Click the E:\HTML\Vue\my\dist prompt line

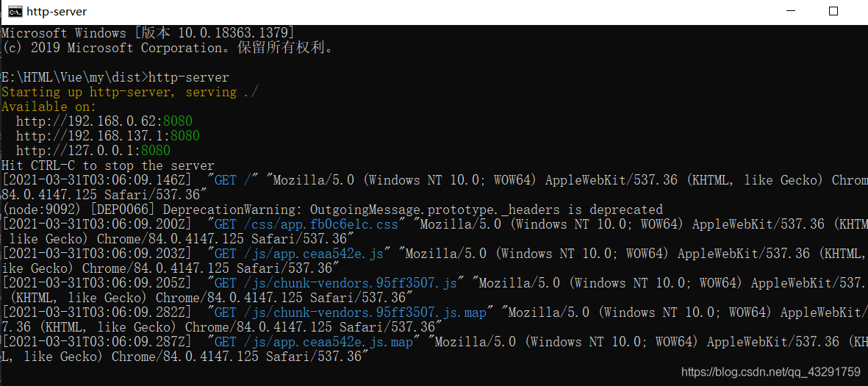pos(115,77)
